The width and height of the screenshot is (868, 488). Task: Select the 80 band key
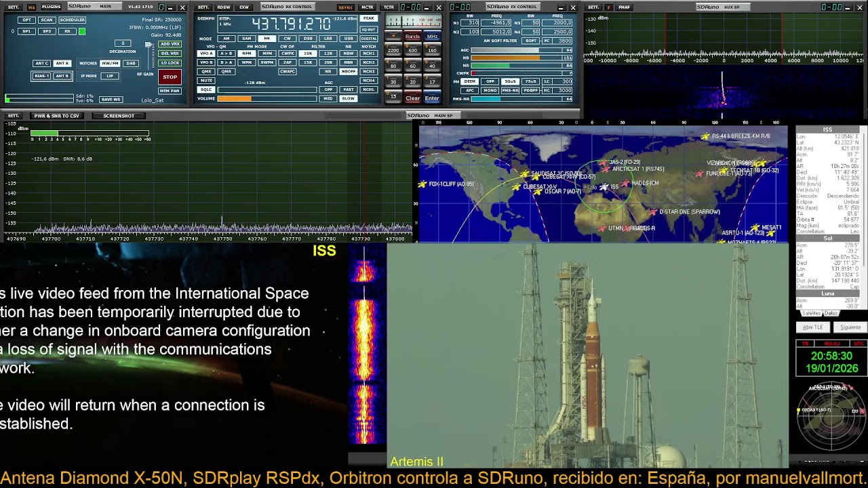point(393,65)
